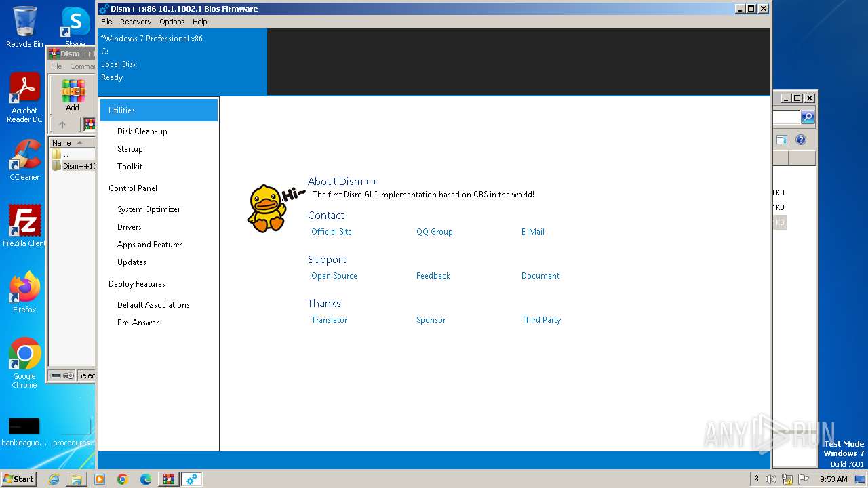
Task: Click the E-Mail contact link
Action: tap(533, 232)
